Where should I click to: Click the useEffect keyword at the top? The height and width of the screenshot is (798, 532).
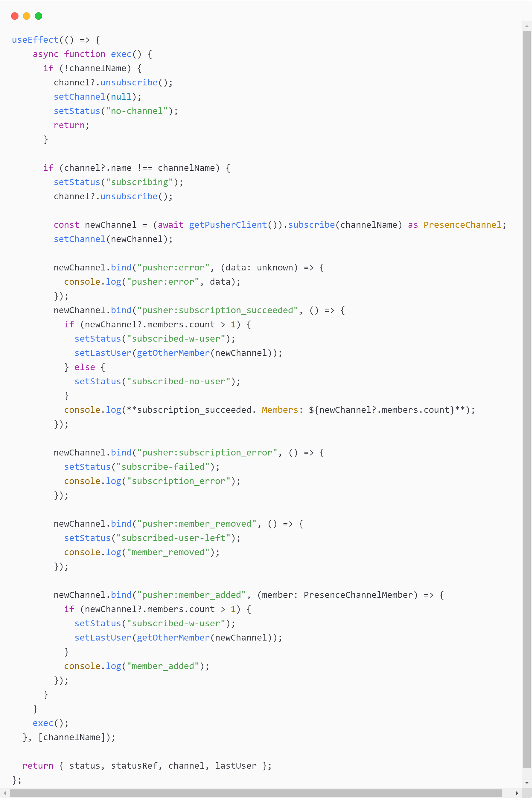[x=35, y=40]
